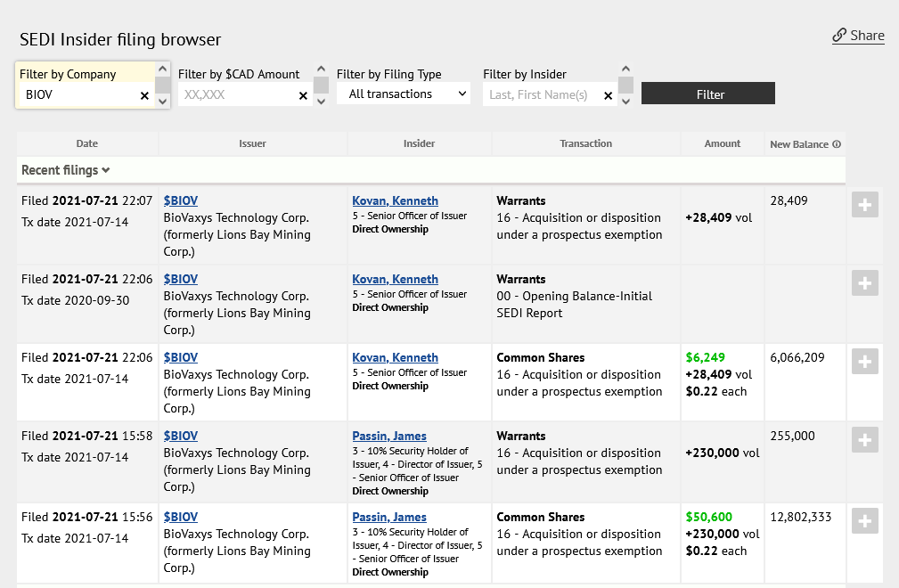
Task: Expand the Opening Balance filing row plus icon
Action: [x=864, y=283]
